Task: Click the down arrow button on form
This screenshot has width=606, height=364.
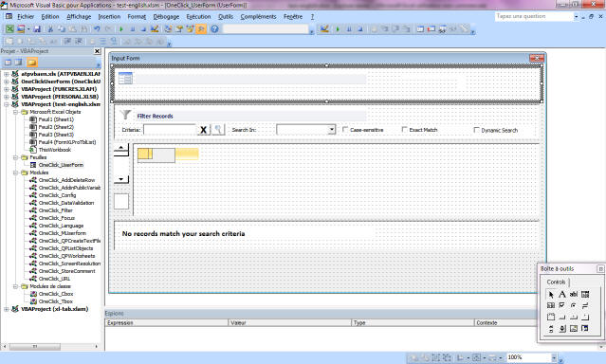Action: (x=121, y=179)
